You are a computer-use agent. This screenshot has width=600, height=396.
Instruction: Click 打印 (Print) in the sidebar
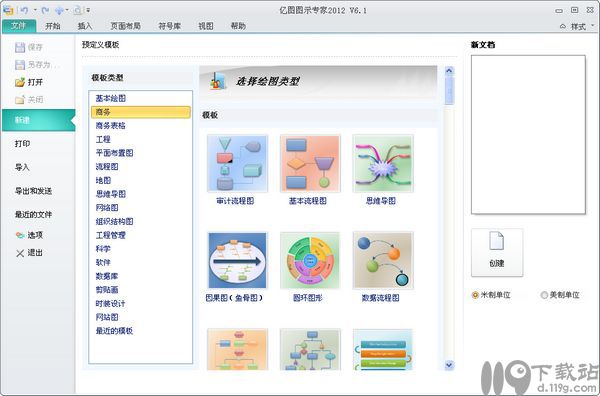(x=22, y=143)
